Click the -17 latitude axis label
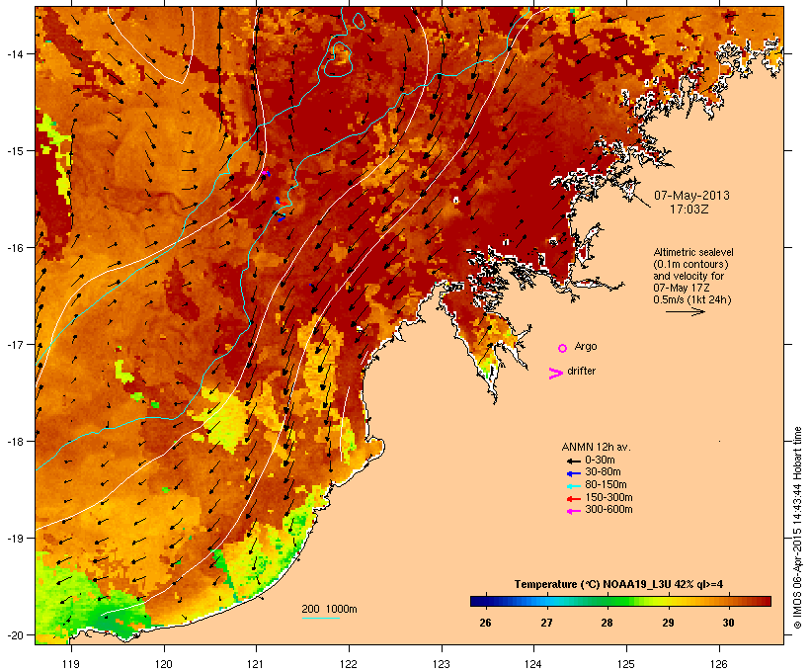The width and height of the screenshot is (810, 672). click(x=15, y=345)
